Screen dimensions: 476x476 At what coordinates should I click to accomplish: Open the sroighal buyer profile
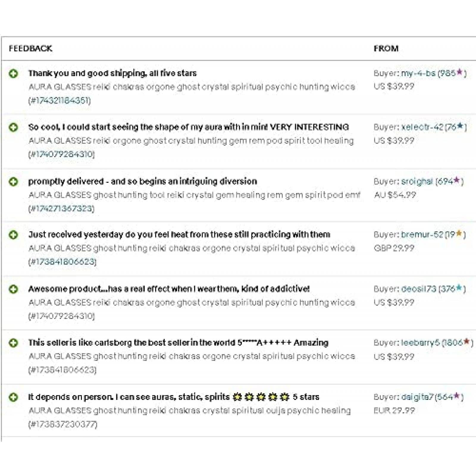pyautogui.click(x=417, y=181)
